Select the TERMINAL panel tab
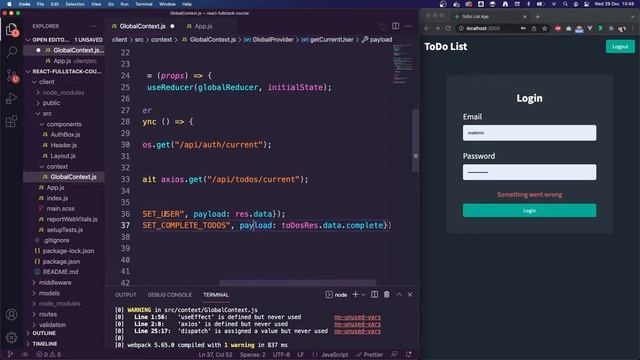640x360 pixels. tap(216, 295)
